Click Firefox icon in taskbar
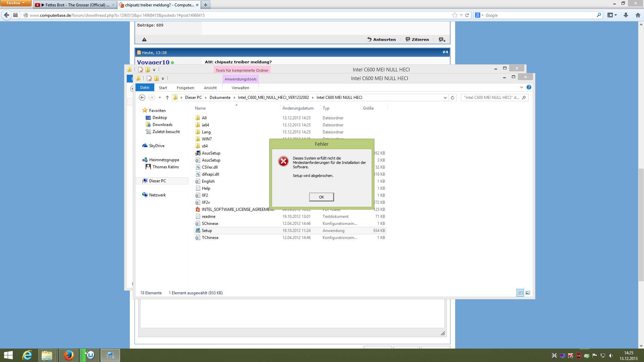Viewport: 644px width, 362px height. (68, 355)
